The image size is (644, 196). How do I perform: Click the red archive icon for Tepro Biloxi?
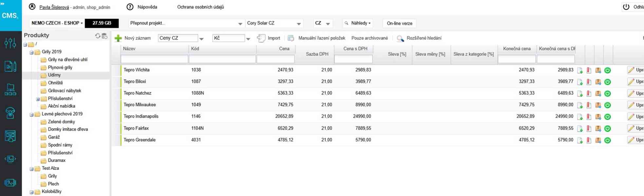point(589,82)
